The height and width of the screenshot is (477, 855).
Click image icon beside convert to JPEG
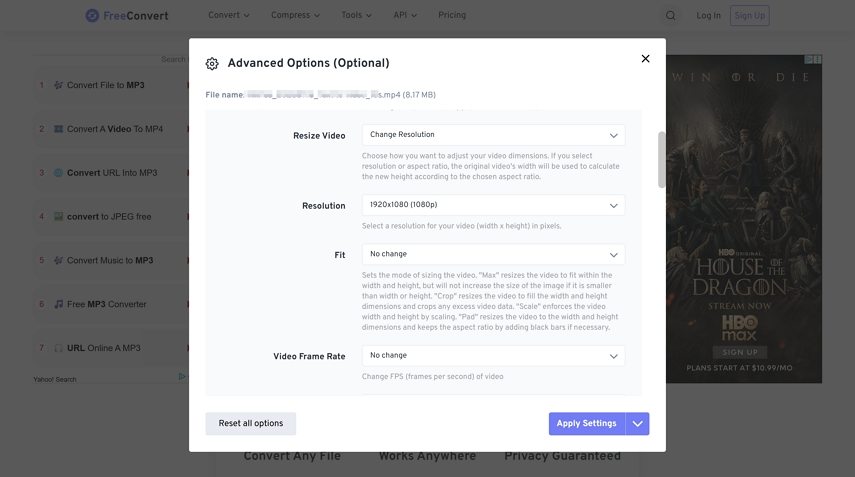pyautogui.click(x=58, y=216)
